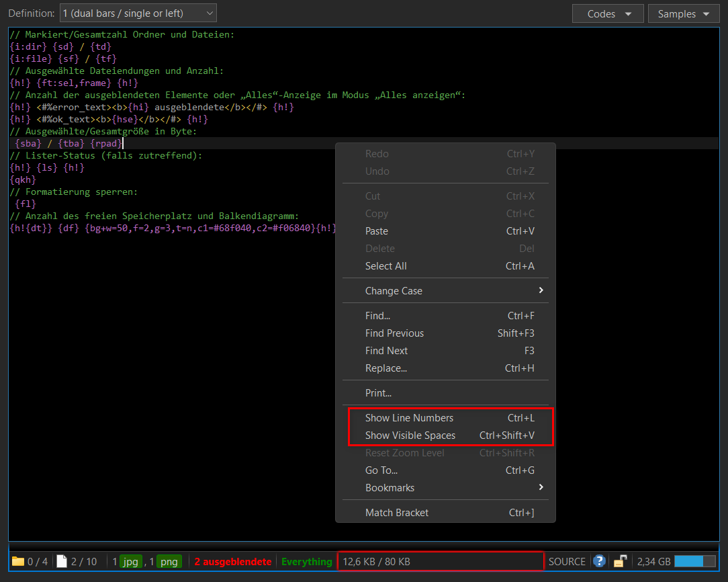Screen dimensions: 728x582
Task: Click the '{h!} {ls} {h!}' code line
Action: (x=47, y=168)
